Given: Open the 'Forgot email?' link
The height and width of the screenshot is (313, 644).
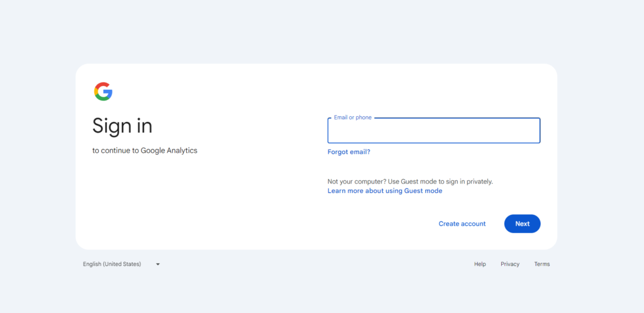Looking at the screenshot, I should pyautogui.click(x=348, y=151).
